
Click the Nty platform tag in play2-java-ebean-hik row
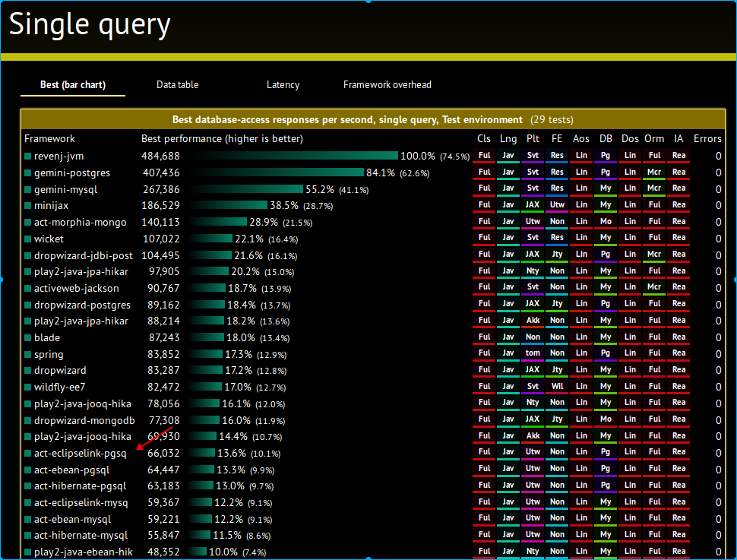click(x=533, y=551)
